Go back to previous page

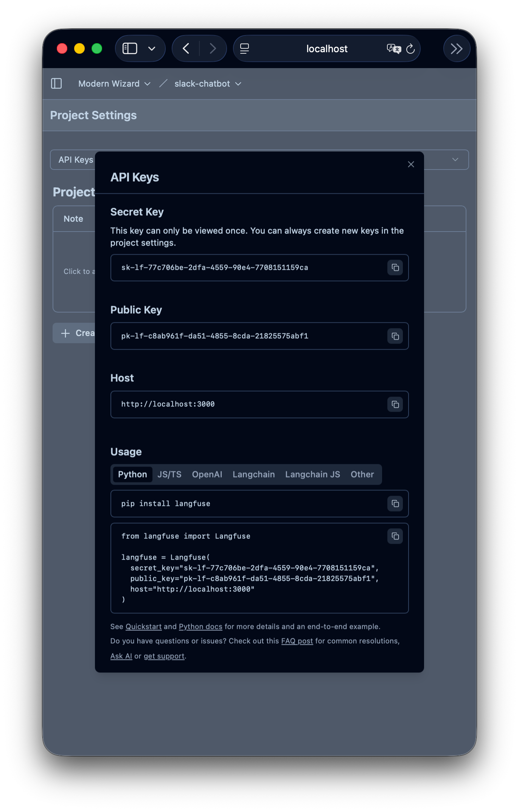tap(186, 49)
